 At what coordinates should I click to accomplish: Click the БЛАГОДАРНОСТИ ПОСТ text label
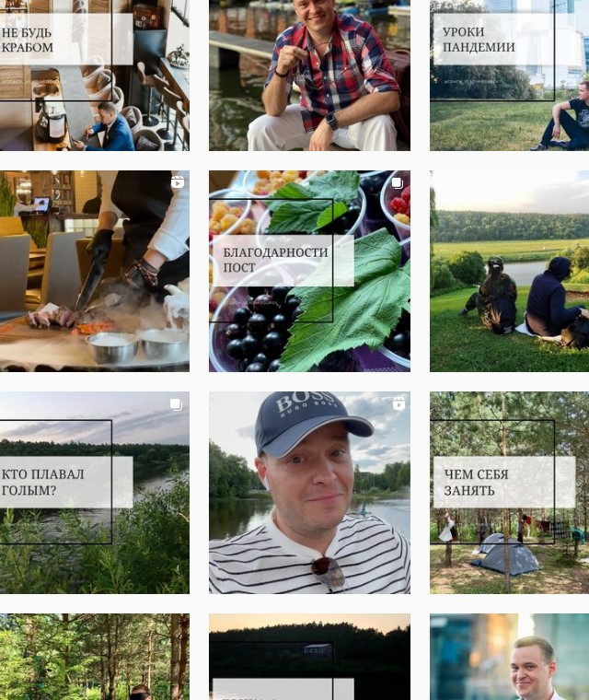pyautogui.click(x=275, y=260)
